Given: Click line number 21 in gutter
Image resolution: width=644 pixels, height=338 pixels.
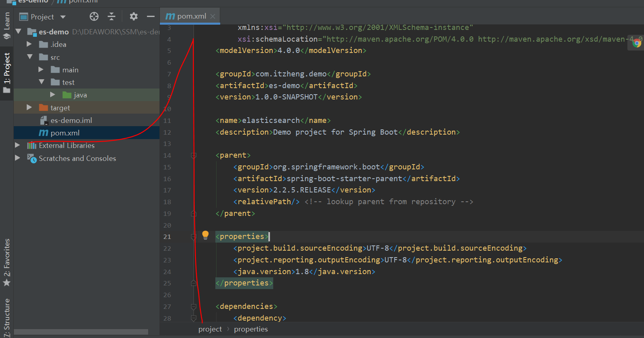Looking at the screenshot, I should coord(167,237).
